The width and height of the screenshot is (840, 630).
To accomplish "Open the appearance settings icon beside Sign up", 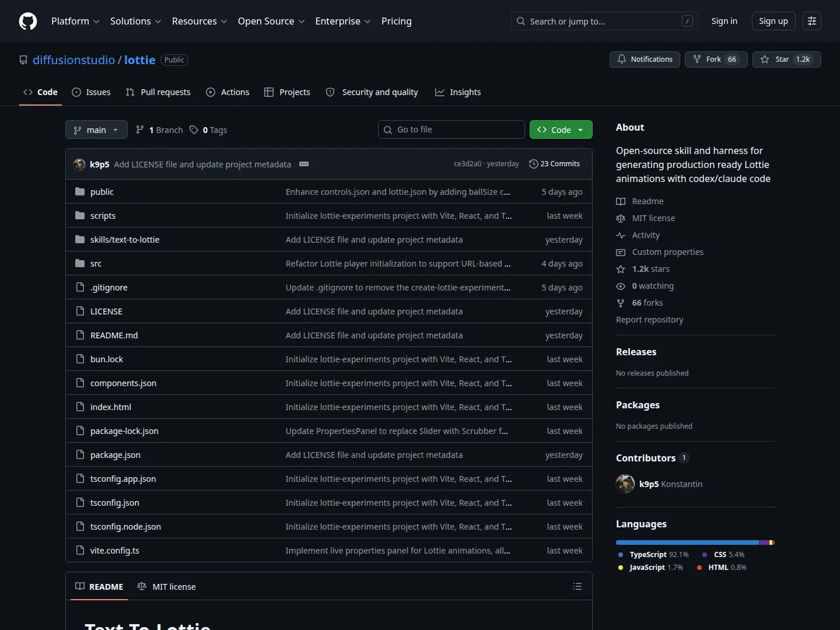I will click(x=812, y=21).
